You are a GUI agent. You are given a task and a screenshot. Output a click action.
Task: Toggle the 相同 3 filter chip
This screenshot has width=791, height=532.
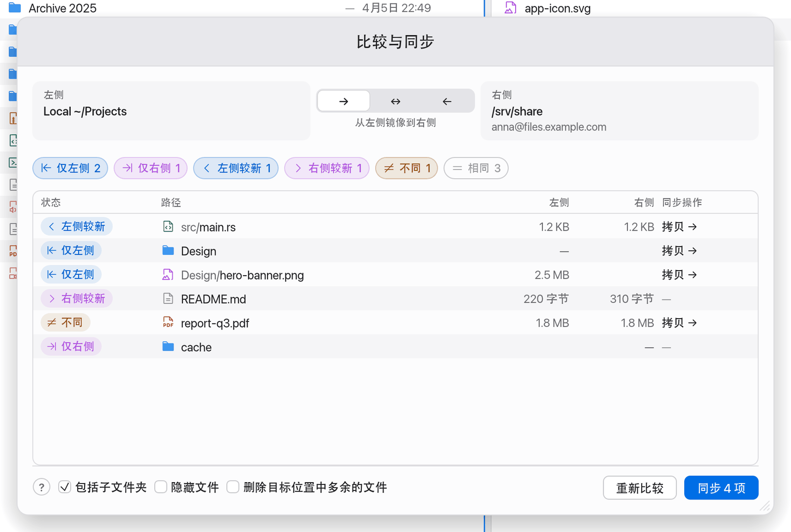pos(476,168)
